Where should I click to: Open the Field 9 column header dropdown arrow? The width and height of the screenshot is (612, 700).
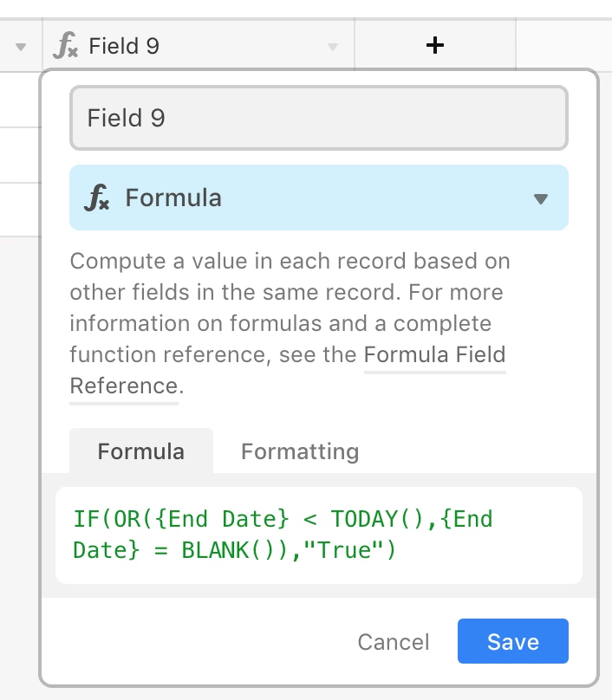click(x=332, y=47)
